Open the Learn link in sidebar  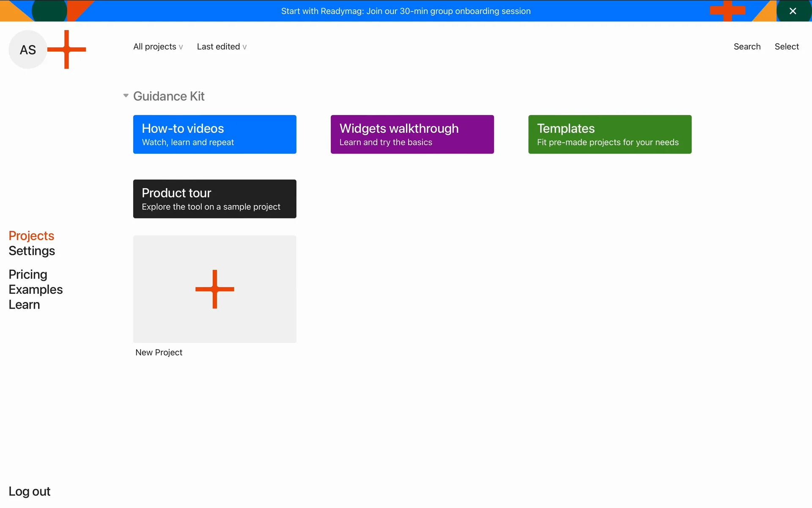24,305
